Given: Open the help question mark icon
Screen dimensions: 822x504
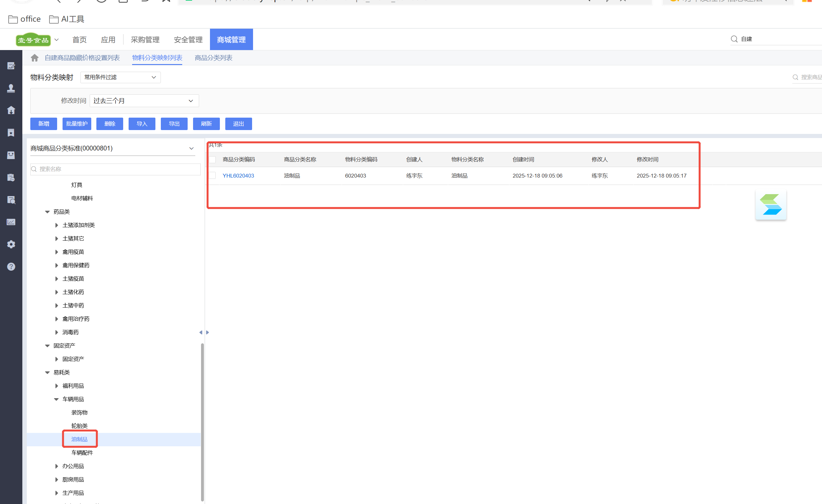Looking at the screenshot, I should coord(11,267).
